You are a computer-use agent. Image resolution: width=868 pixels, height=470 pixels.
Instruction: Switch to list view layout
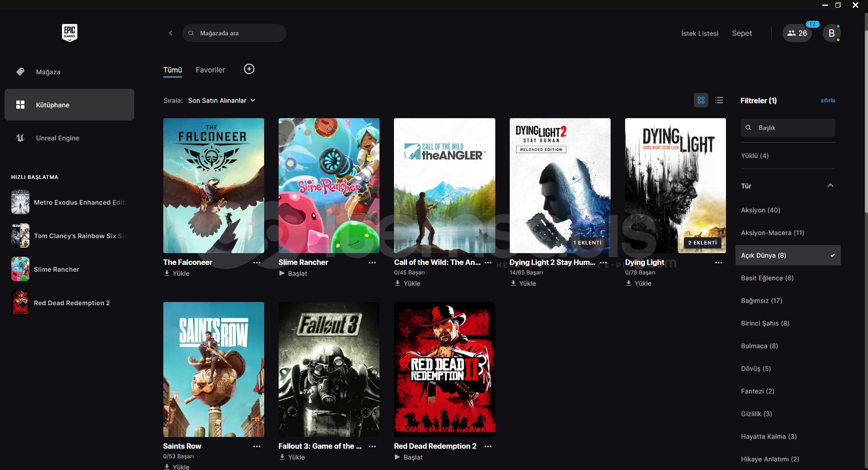(x=719, y=100)
